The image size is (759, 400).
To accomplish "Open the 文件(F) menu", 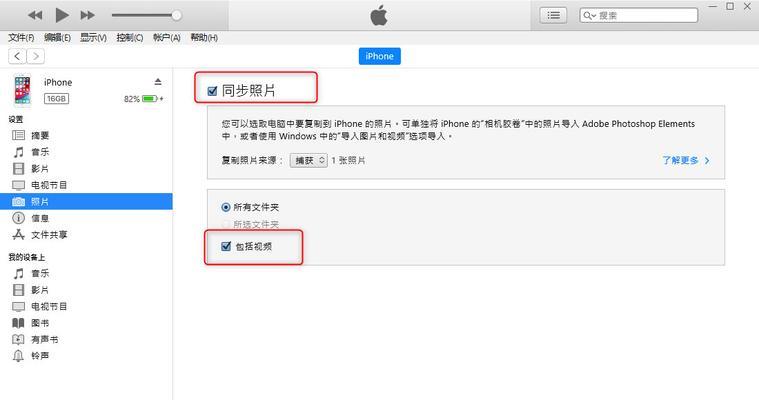I will (x=21, y=38).
